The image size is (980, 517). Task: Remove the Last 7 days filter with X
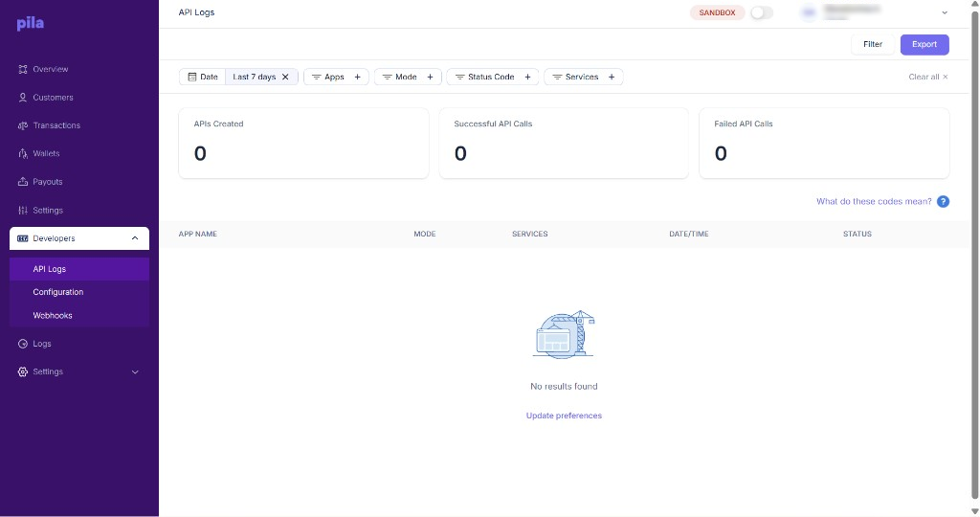285,77
